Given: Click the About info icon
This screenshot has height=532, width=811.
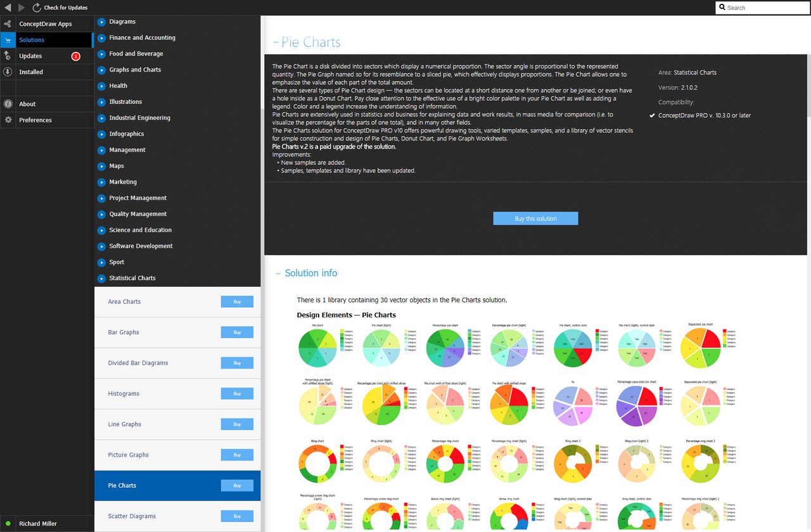Looking at the screenshot, I should (8, 104).
